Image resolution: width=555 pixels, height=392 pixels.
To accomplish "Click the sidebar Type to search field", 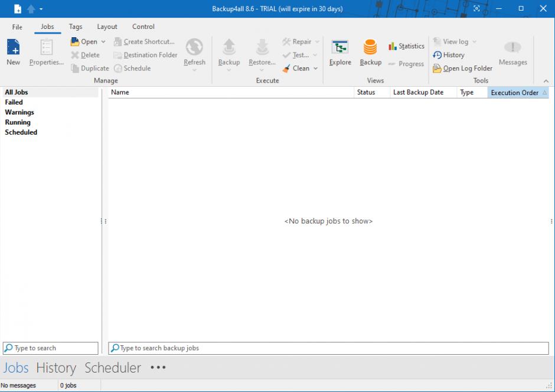I will coord(51,348).
